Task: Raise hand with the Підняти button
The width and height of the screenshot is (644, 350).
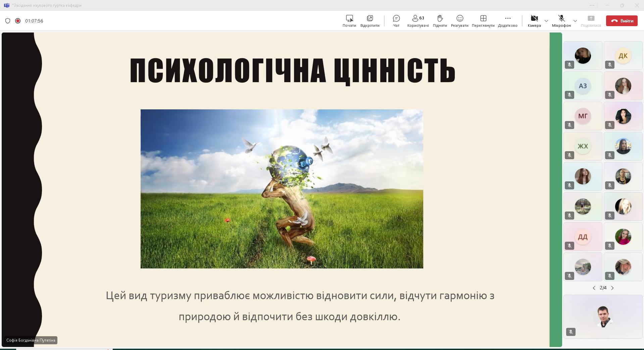Action: click(440, 21)
